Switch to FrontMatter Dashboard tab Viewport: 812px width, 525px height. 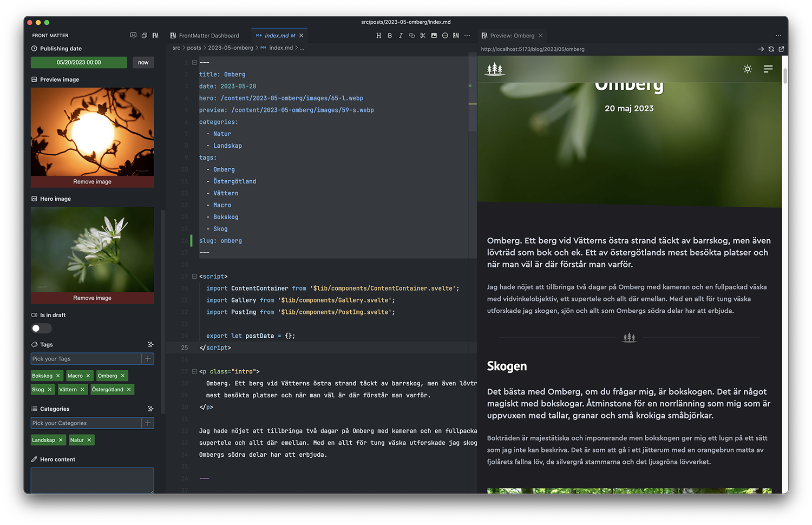click(x=205, y=36)
